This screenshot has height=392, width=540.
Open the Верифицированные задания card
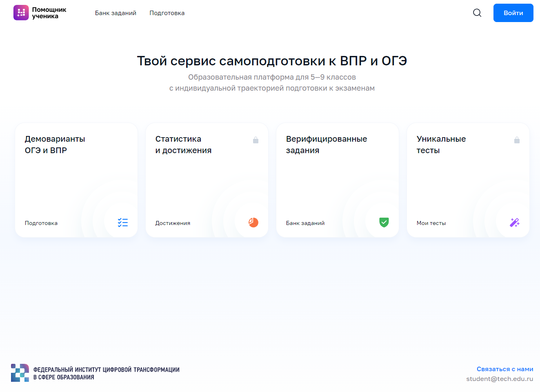coord(337,180)
